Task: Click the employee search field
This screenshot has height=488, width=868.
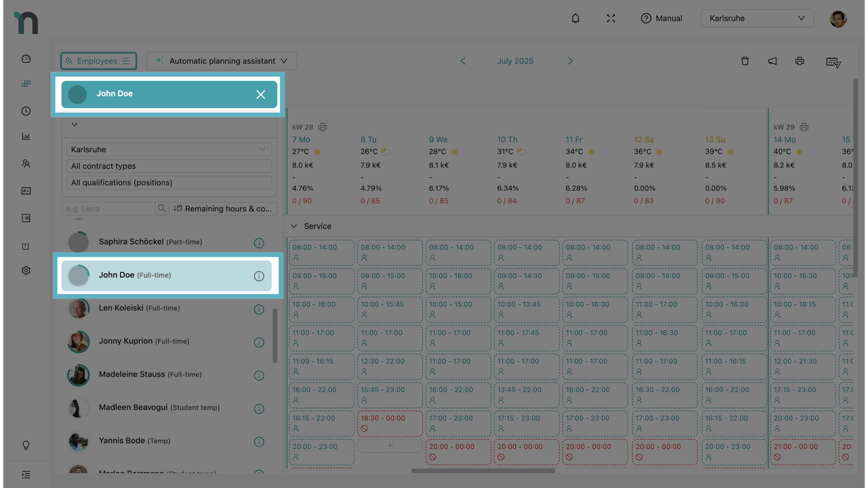Action: click(x=109, y=209)
